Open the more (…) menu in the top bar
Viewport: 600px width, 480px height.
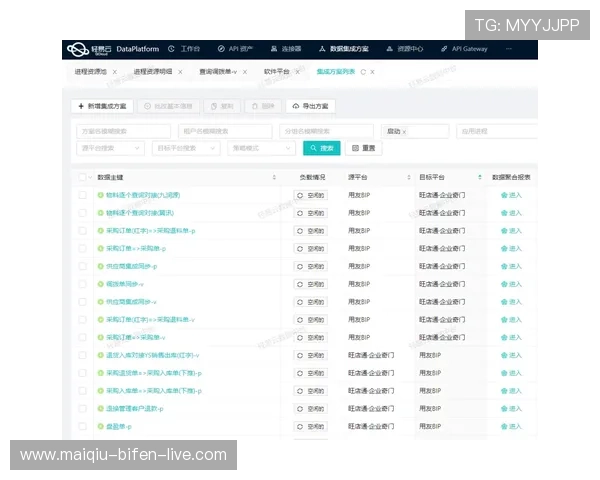pyautogui.click(x=509, y=49)
